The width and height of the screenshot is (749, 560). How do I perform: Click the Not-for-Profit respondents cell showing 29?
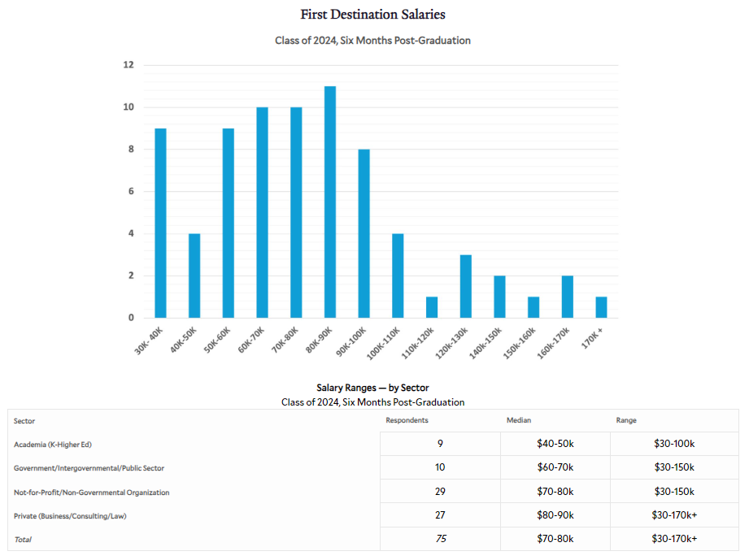[440, 491]
